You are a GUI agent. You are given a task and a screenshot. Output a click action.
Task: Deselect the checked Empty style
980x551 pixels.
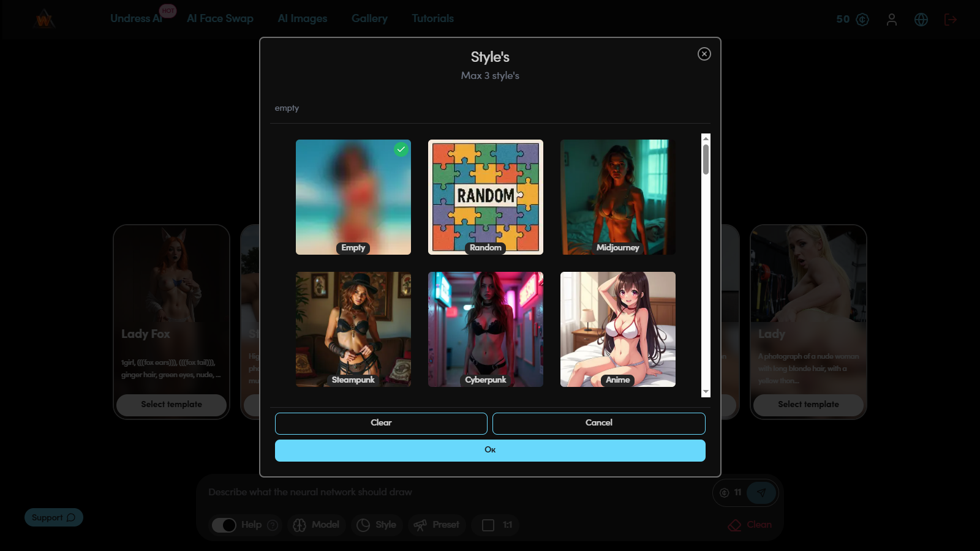[x=353, y=197]
